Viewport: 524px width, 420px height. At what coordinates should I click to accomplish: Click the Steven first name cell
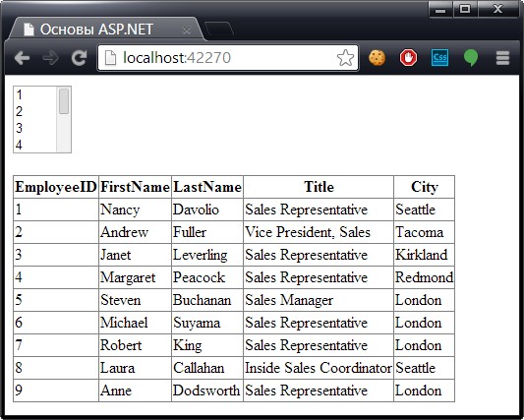coord(135,300)
